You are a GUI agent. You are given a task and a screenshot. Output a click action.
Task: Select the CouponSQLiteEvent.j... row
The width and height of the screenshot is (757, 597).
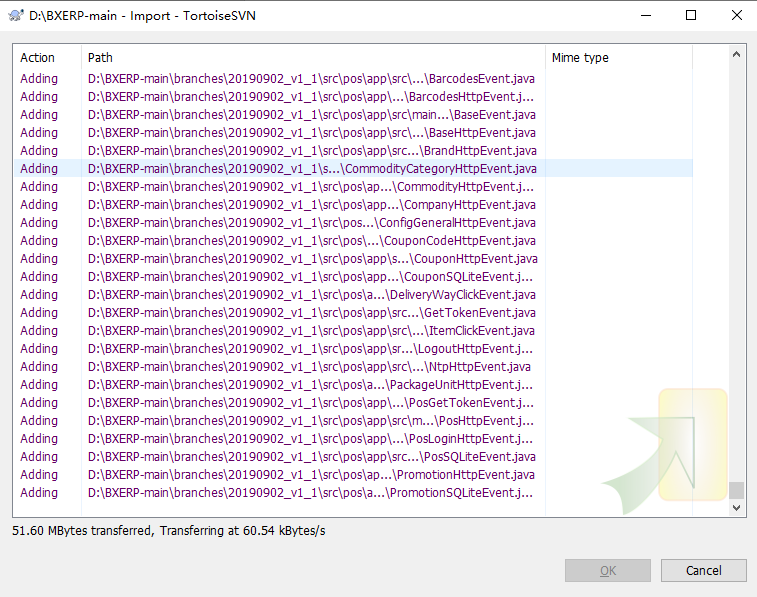(353, 277)
